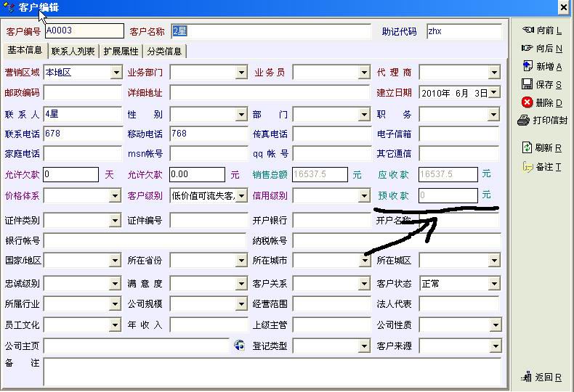The image size is (574, 392).
Task: Select the 分类信息 tab
Action: coord(164,52)
